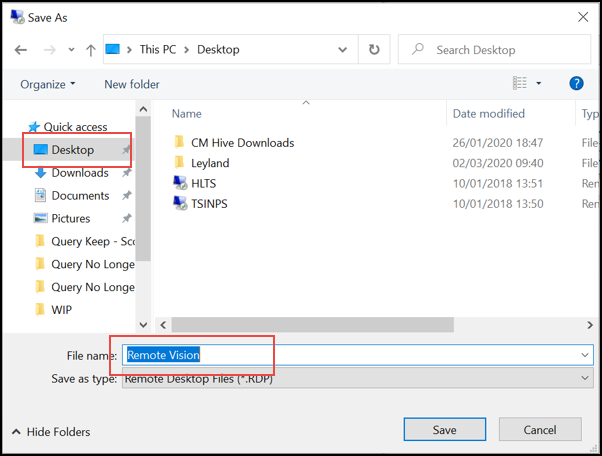Expand the Save as type dropdown
This screenshot has width=602, height=456.
pos(584,379)
